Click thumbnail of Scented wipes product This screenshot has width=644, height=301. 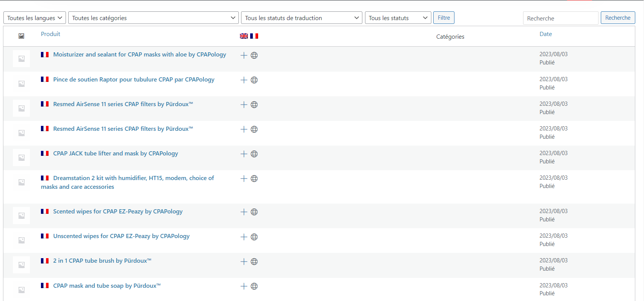tap(22, 216)
